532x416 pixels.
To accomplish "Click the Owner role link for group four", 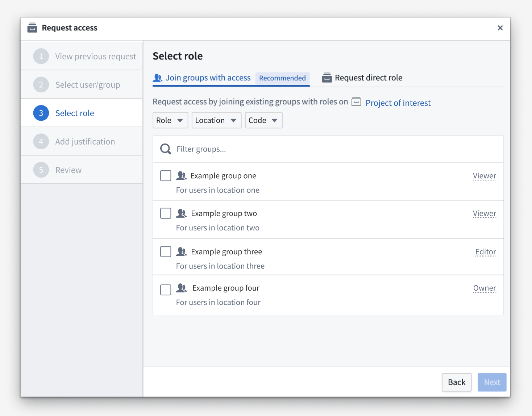I will click(485, 288).
